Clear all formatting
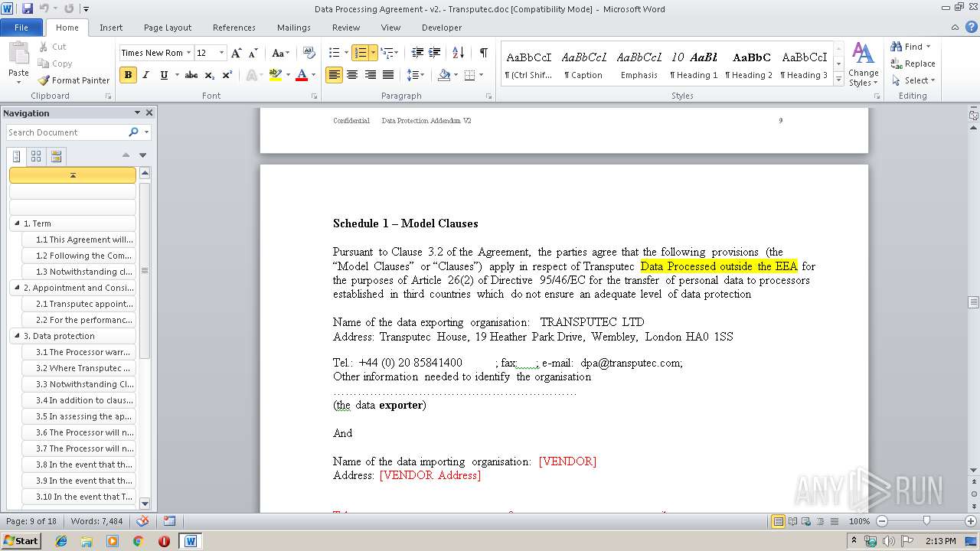 pos(309,53)
